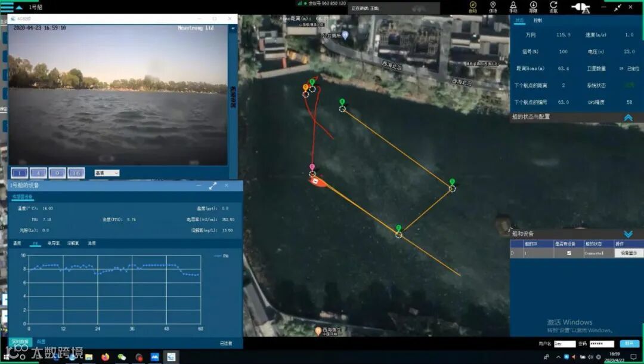This screenshot has width=644, height=364.
Task: Select the 温度 chart tab
Action: [x=17, y=243]
